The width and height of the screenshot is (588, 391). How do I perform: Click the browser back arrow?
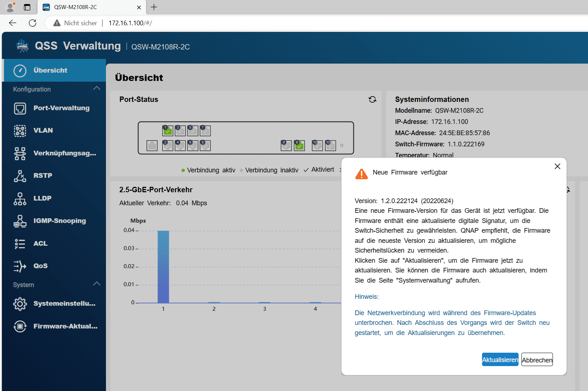click(x=13, y=23)
